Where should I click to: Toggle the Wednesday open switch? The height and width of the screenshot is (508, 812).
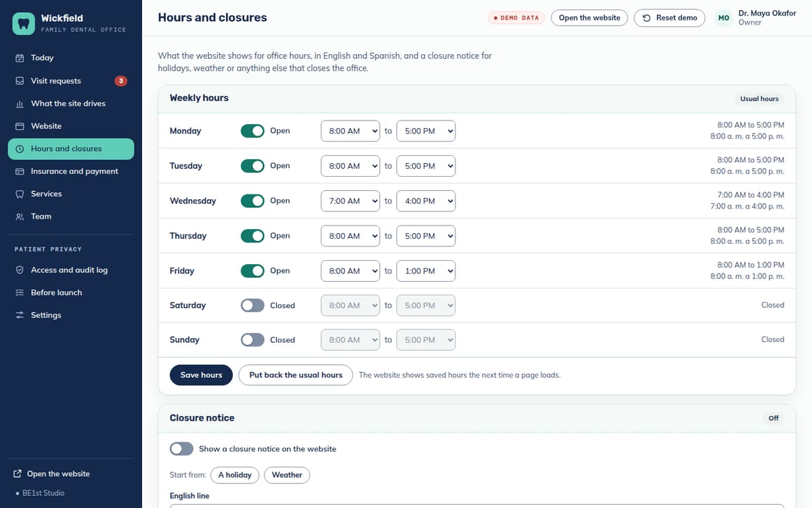[252, 200]
